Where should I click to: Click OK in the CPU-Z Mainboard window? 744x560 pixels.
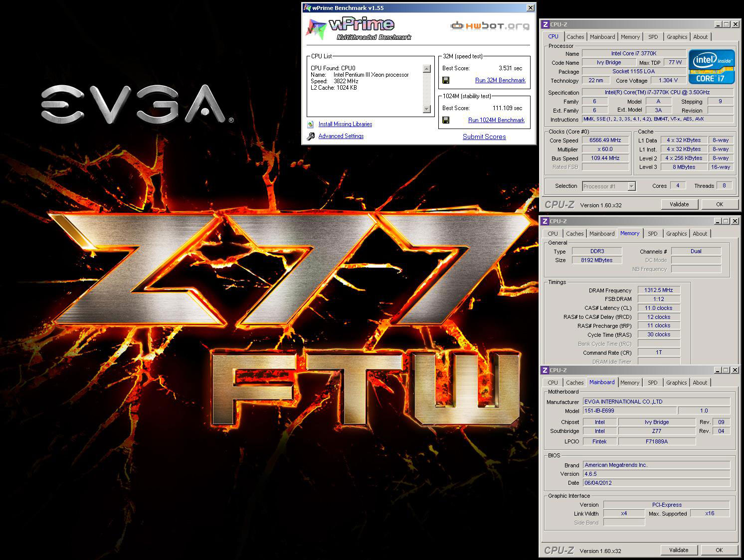click(719, 550)
